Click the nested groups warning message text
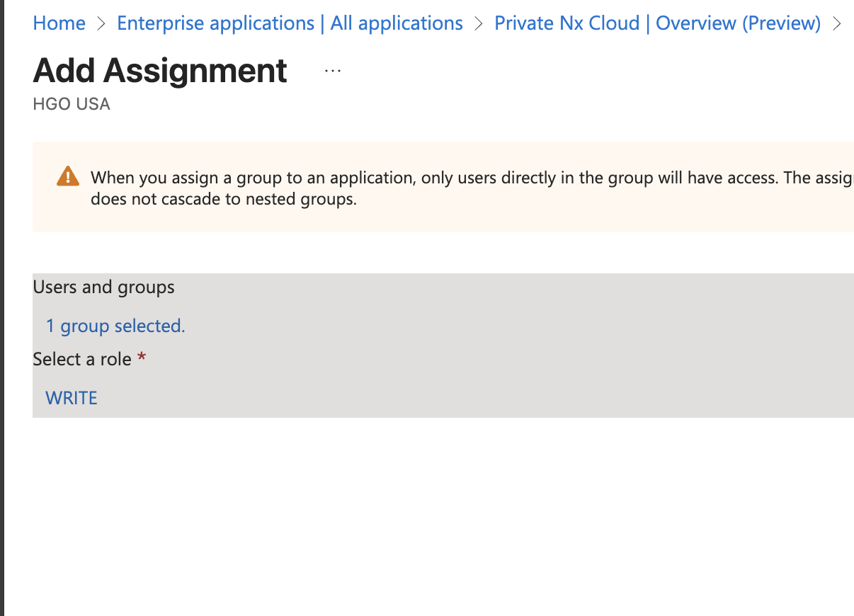Viewport: 854px width, 616px height. (472, 188)
